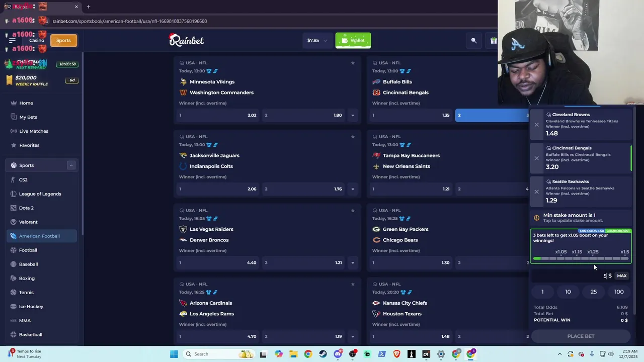Image resolution: width=644 pixels, height=362 pixels.
Task: Bet Washington Commanders at 1.80
Action: point(303,115)
